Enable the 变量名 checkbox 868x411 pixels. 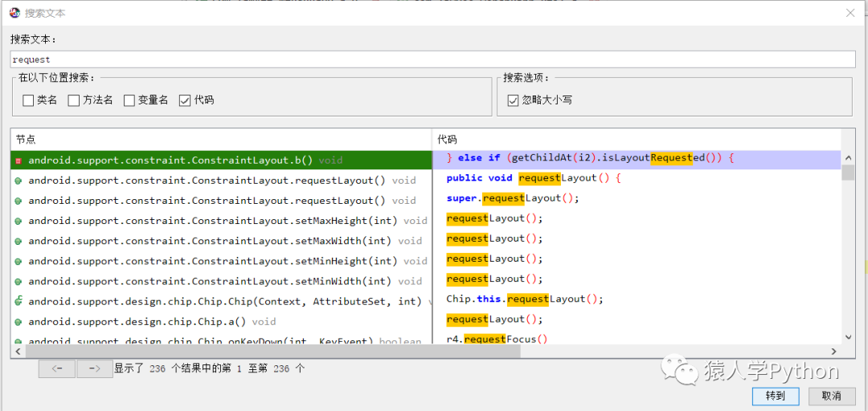[129, 100]
